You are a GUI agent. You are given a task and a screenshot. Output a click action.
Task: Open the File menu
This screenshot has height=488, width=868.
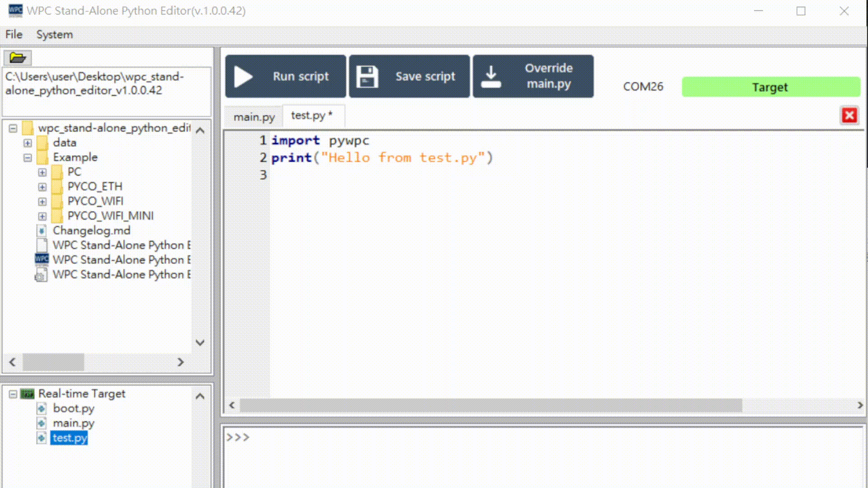[14, 34]
